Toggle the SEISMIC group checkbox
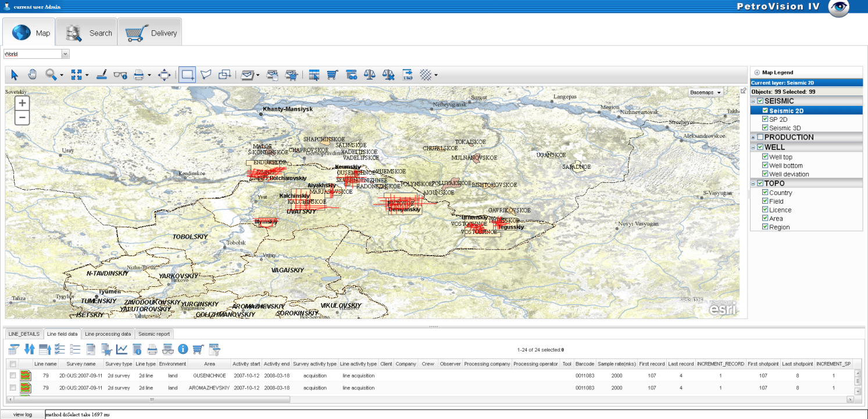Screen dimensions: 868x419 (760, 101)
